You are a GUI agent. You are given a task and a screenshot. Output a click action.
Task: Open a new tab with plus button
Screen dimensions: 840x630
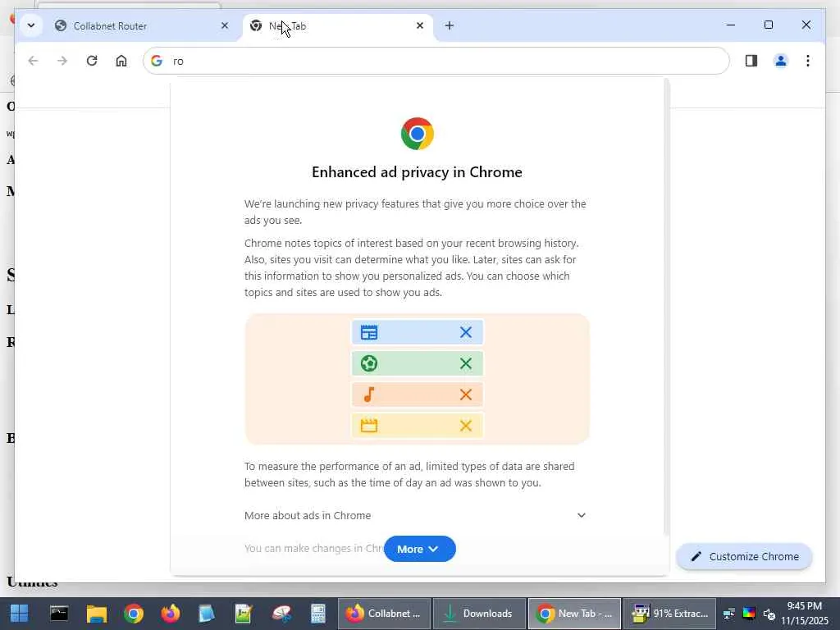point(449,25)
